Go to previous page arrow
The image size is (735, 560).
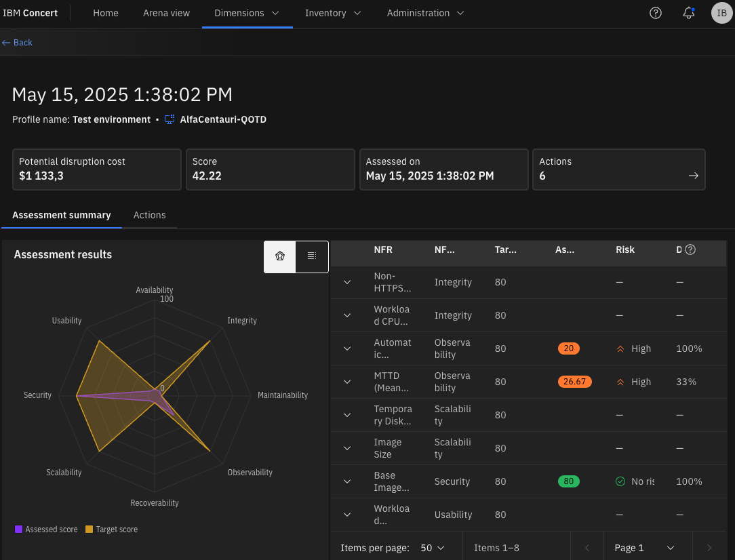(x=587, y=548)
